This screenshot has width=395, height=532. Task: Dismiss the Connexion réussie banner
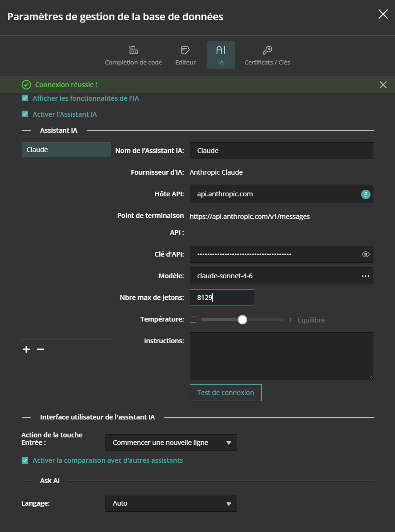(383, 85)
